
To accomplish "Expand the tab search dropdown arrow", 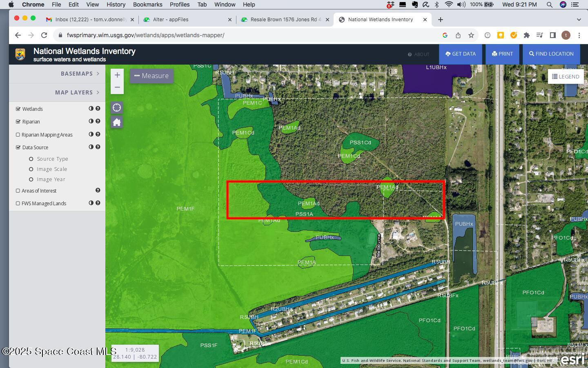I will (x=579, y=20).
